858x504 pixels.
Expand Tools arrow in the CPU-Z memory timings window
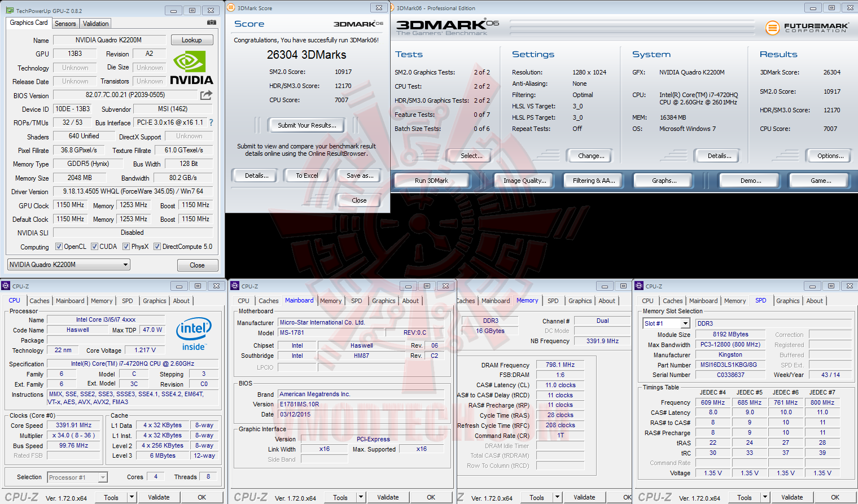[557, 497]
